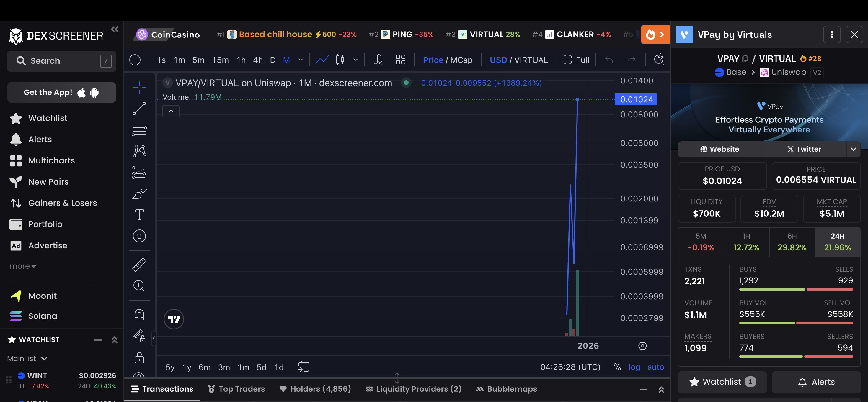Expand the chart type dropdown arrow
Screen dimensions: 868x402
355,60
